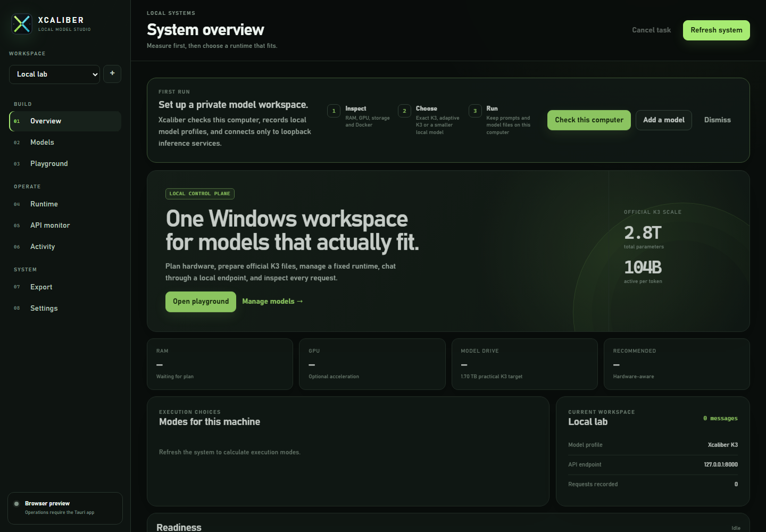The width and height of the screenshot is (766, 532).
Task: Open the Runtime page
Action: [65, 204]
